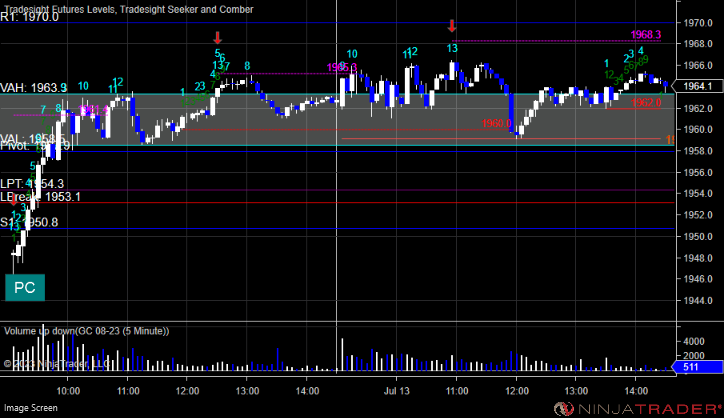Click the © 2023 NinjaTrader, LLC copyright text
Image resolution: width=724 pixels, height=418 pixels.
[x=57, y=364]
